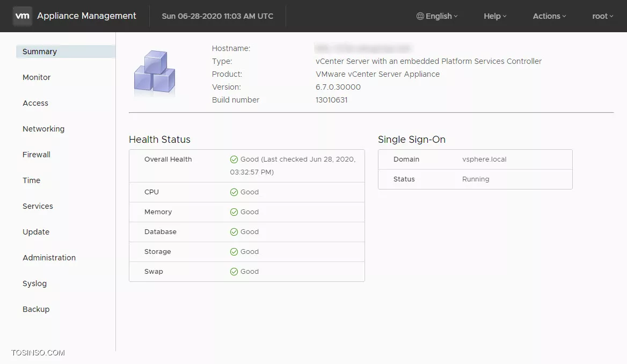
Task: Open the English language dropdown
Action: tap(437, 16)
